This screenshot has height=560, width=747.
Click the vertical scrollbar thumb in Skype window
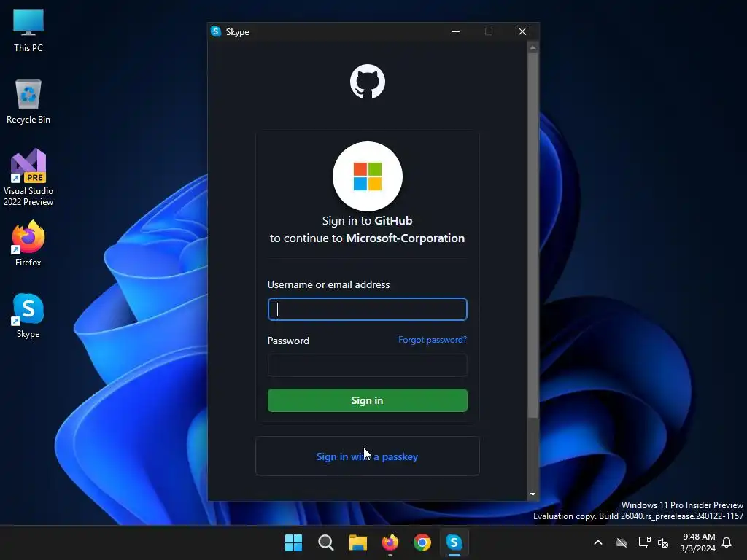tap(533, 236)
